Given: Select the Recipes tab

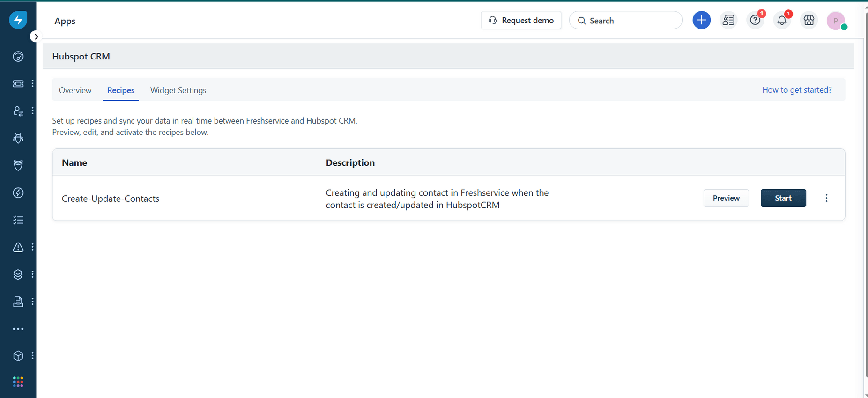Looking at the screenshot, I should [x=121, y=90].
